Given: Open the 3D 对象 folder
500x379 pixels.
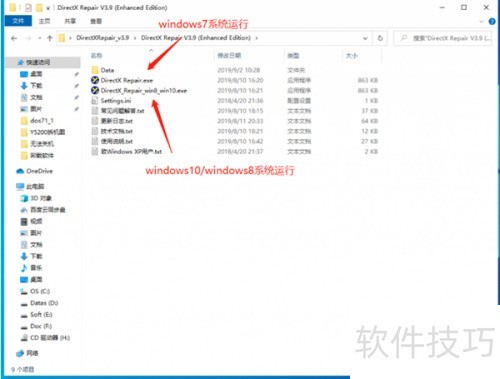Looking at the screenshot, I should point(41,198).
